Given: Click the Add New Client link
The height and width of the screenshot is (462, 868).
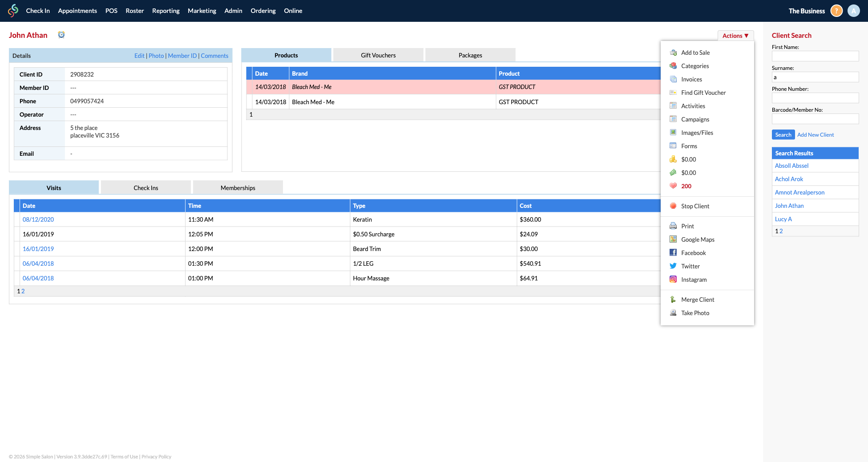Looking at the screenshot, I should [816, 134].
